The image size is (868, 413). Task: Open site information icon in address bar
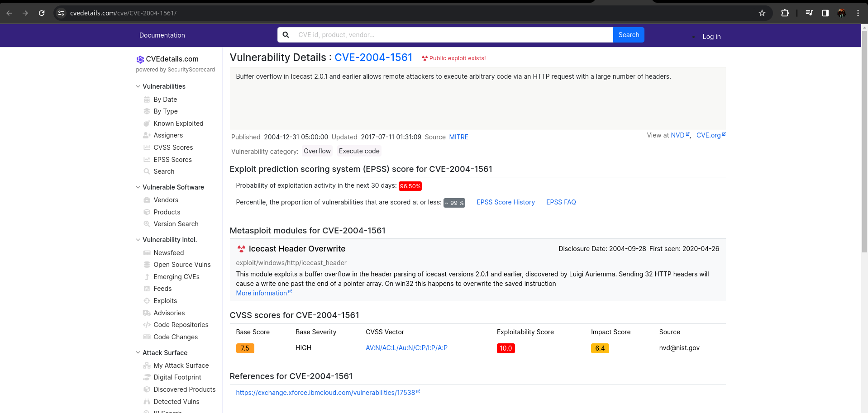coord(61,13)
